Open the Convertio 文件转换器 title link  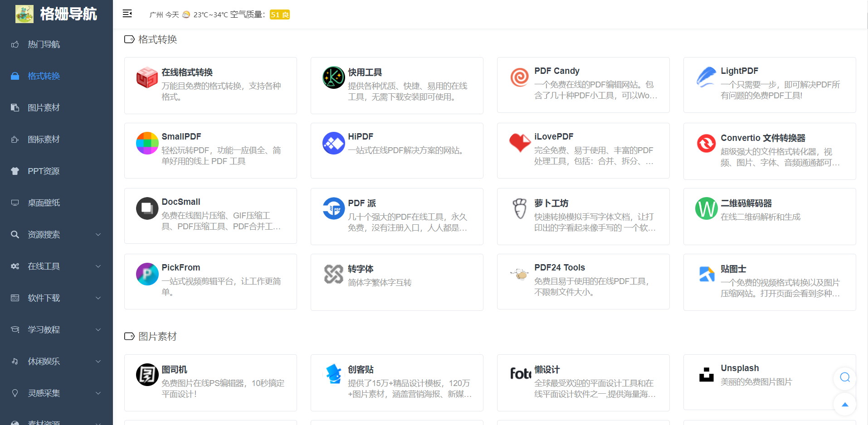763,138
